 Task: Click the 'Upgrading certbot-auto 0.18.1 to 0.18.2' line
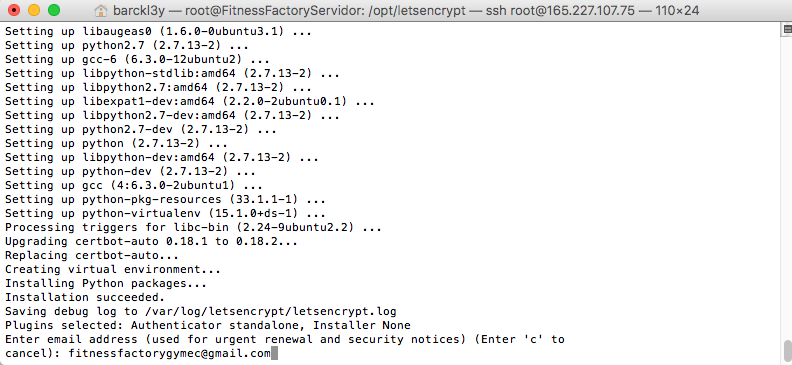[x=151, y=241]
